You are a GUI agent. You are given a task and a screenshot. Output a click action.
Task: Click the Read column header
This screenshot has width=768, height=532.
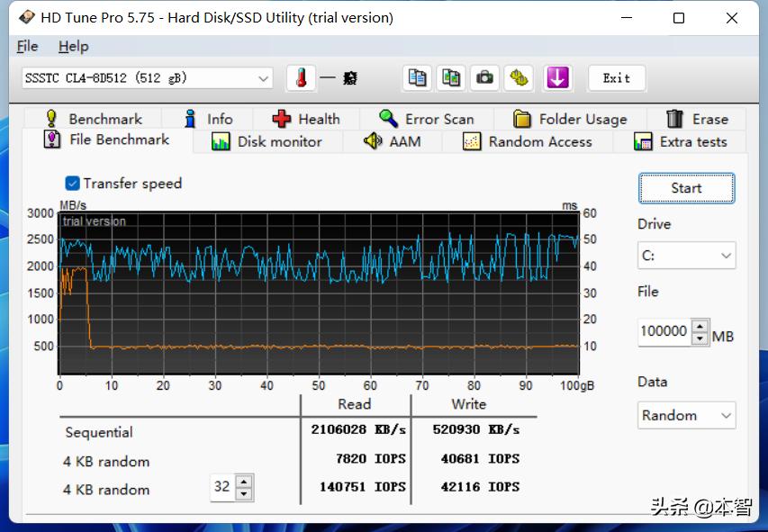click(354, 404)
